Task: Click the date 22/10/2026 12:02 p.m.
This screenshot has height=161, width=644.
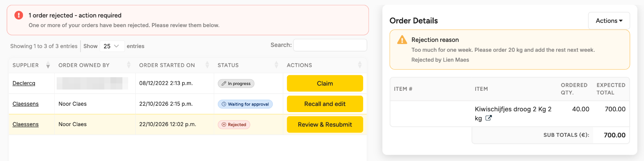Action: [x=168, y=124]
